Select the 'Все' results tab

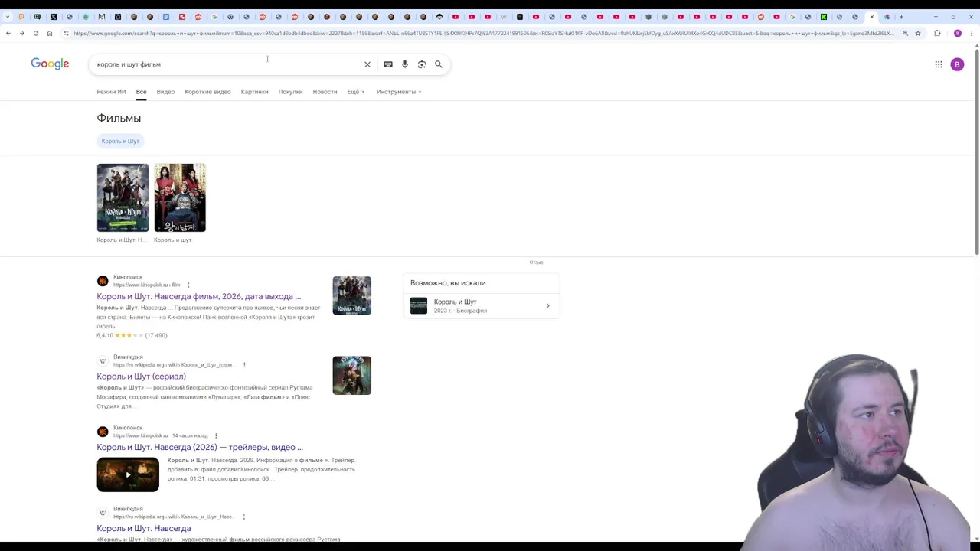pos(142,92)
